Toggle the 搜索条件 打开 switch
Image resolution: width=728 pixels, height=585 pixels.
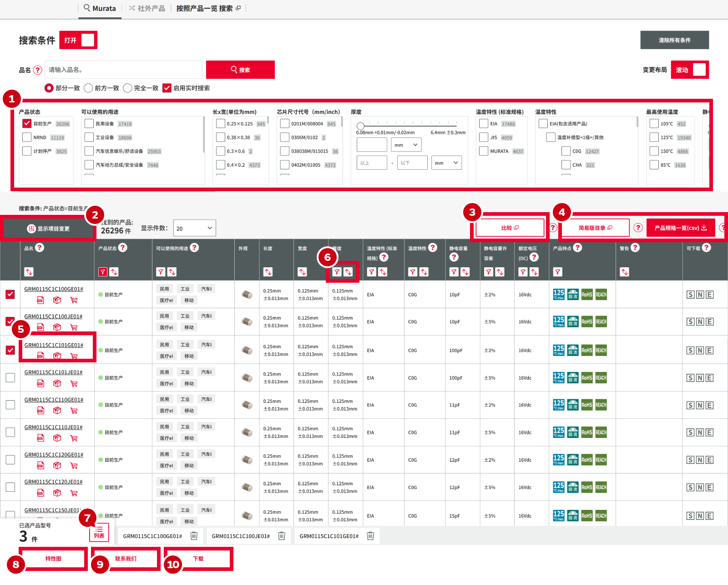(81, 40)
